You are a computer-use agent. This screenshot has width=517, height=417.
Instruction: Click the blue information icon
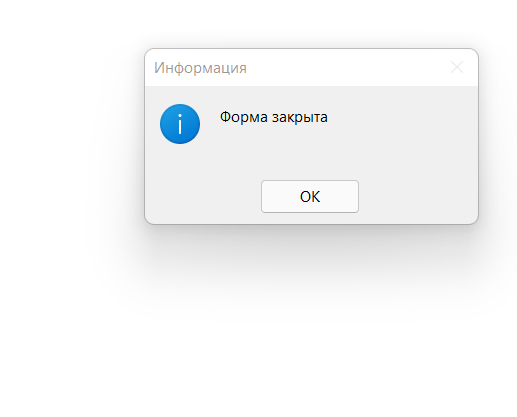[180, 124]
